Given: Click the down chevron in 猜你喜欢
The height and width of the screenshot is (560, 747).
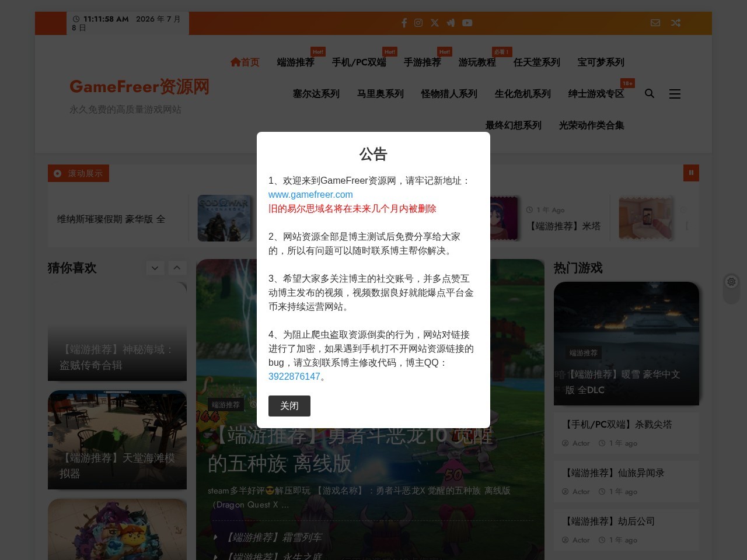Looking at the screenshot, I should click(x=155, y=268).
